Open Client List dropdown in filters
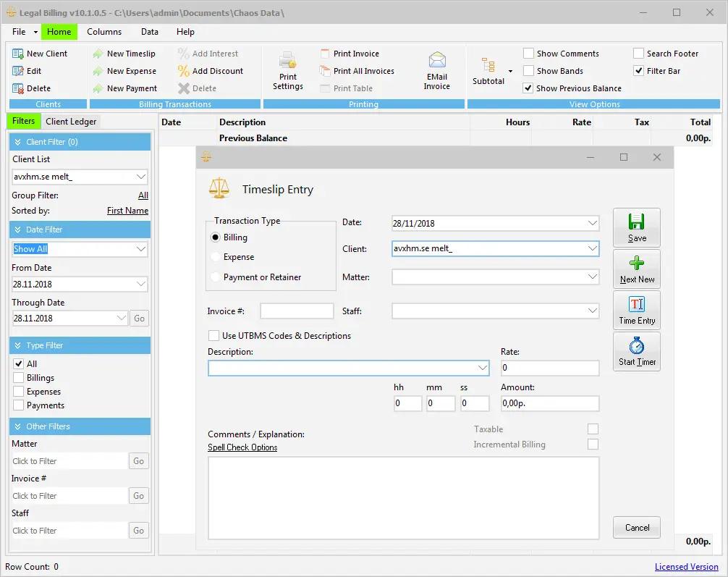Viewport: 728px width, 577px height. point(140,177)
